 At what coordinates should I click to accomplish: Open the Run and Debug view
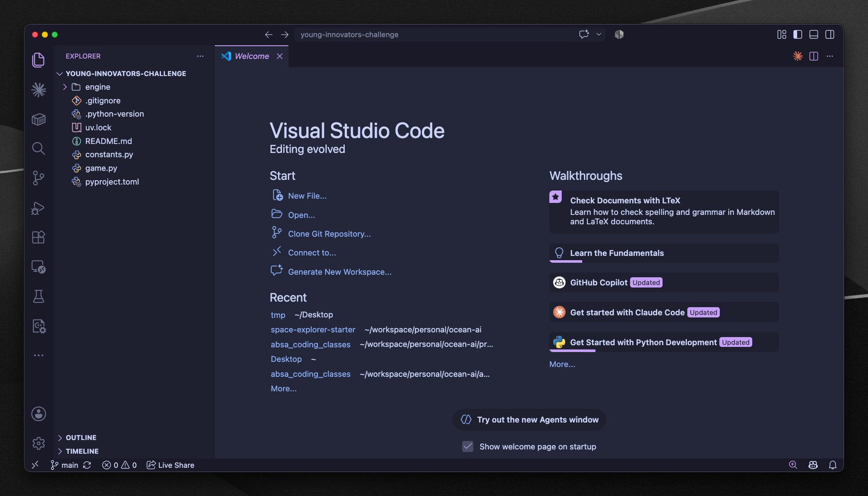click(x=38, y=208)
